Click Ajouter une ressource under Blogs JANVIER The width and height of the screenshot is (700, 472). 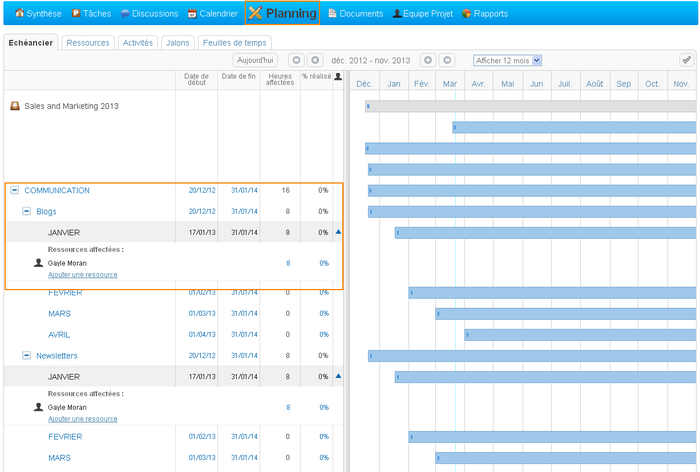click(82, 274)
